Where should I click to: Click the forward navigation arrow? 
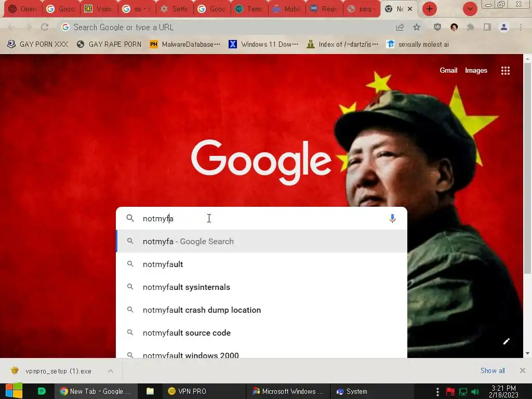pyautogui.click(x=28, y=27)
